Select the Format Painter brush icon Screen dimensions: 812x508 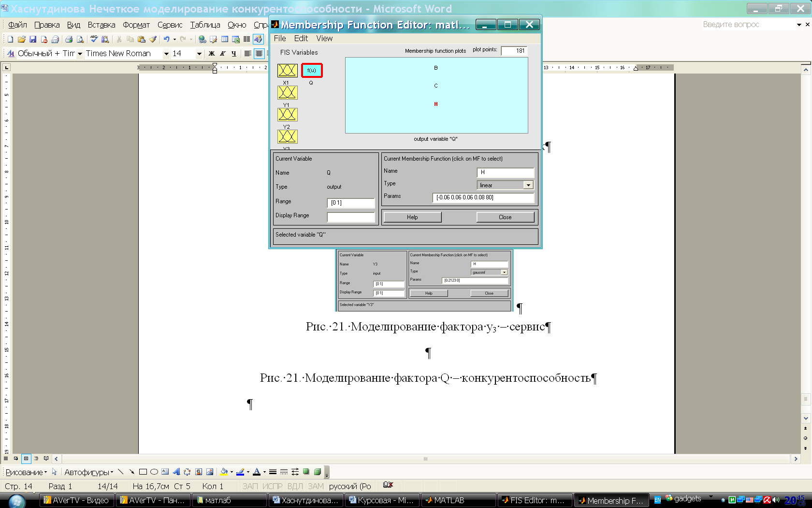(153, 39)
